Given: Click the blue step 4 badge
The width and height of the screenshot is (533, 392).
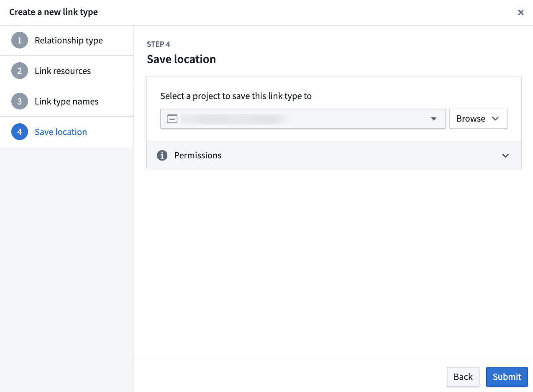Looking at the screenshot, I should 20,132.
